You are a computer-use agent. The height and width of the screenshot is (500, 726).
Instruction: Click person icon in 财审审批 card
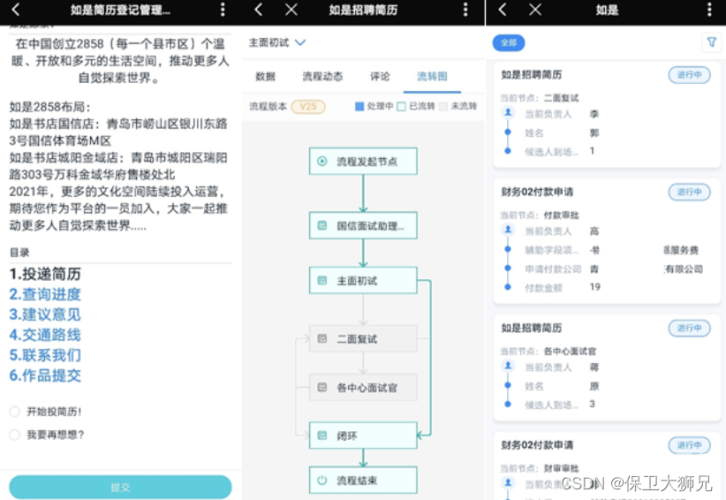[x=508, y=483]
